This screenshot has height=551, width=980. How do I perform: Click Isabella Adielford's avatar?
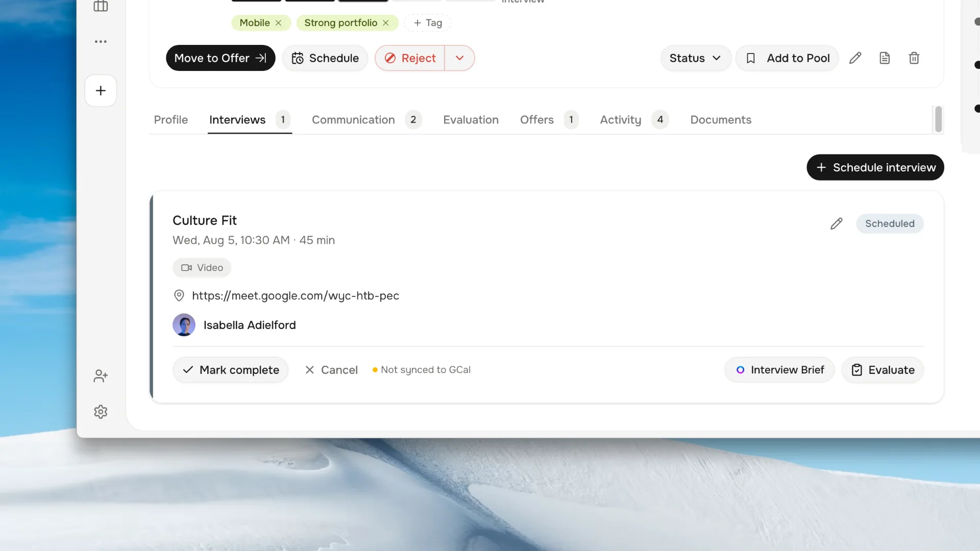184,325
